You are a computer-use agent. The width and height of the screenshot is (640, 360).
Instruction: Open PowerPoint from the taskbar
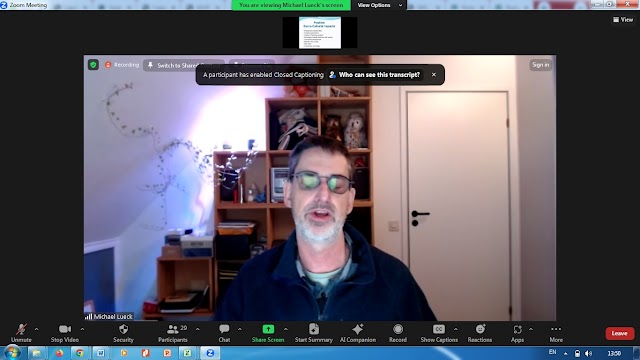(x=167, y=353)
